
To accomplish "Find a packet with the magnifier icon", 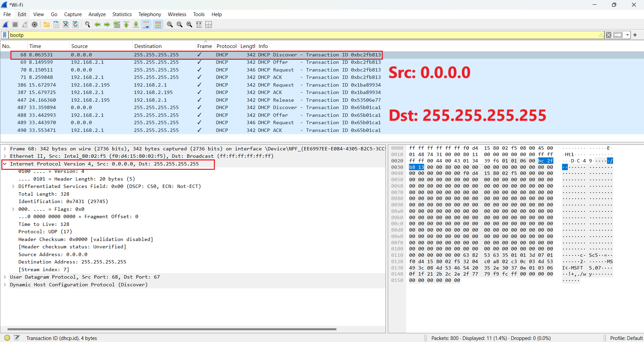I will click(x=88, y=25).
